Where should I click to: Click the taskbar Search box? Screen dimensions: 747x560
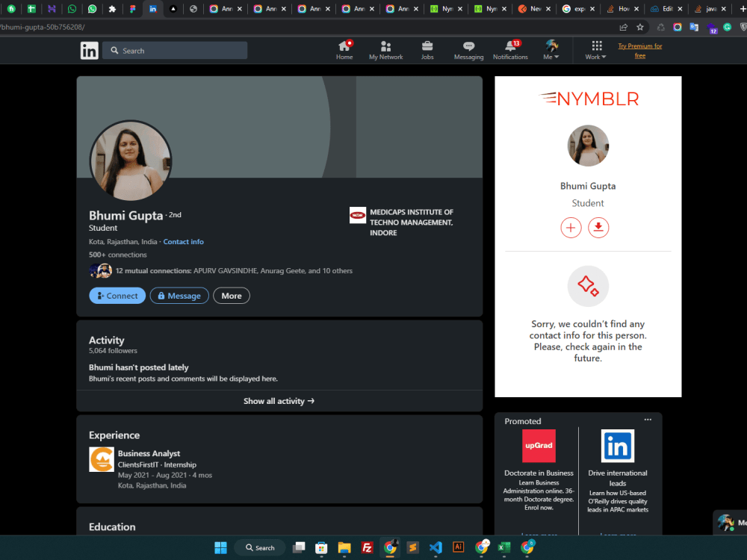coord(260,547)
